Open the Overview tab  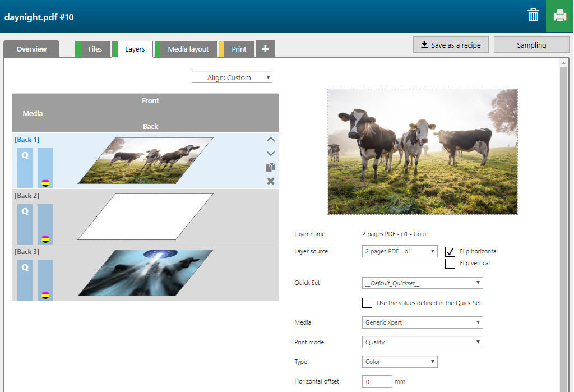click(31, 49)
